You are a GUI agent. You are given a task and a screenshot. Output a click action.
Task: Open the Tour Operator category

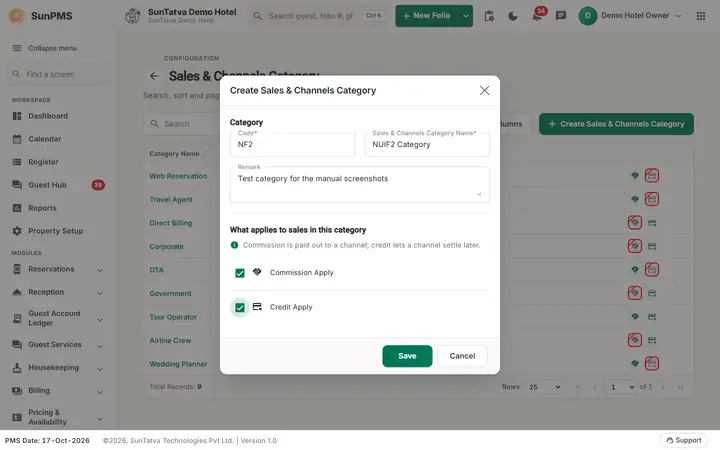pyautogui.click(x=173, y=317)
